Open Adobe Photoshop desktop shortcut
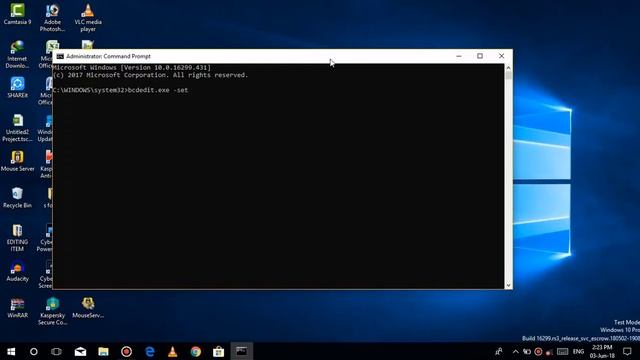Viewport: 640px width, 360px height. [52, 18]
